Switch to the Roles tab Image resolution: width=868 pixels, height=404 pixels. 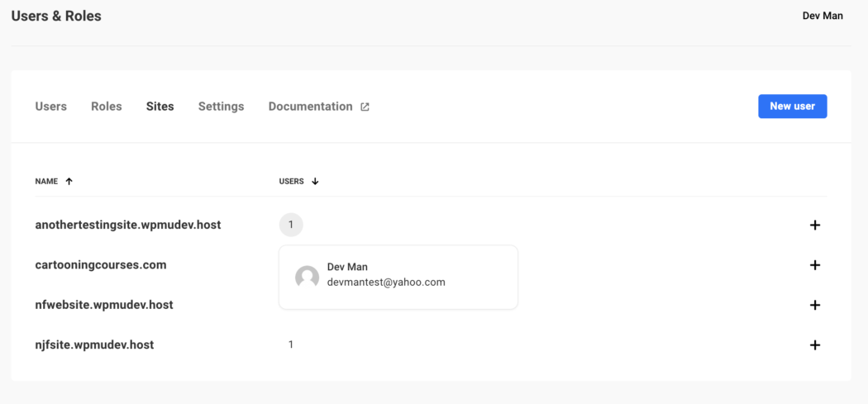(107, 107)
